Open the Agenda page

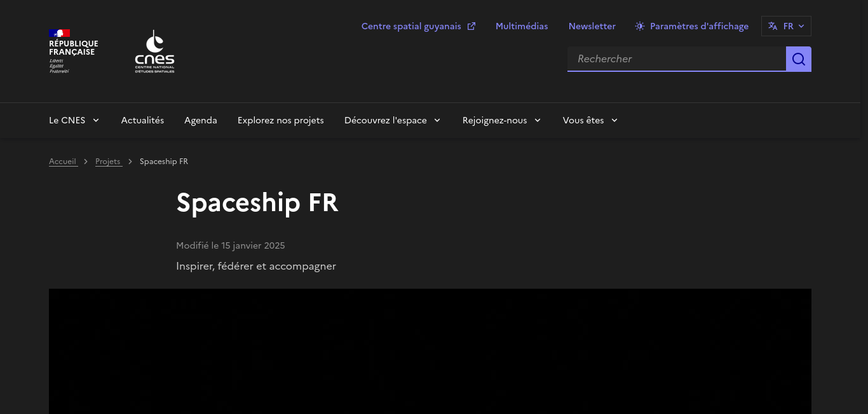201,120
